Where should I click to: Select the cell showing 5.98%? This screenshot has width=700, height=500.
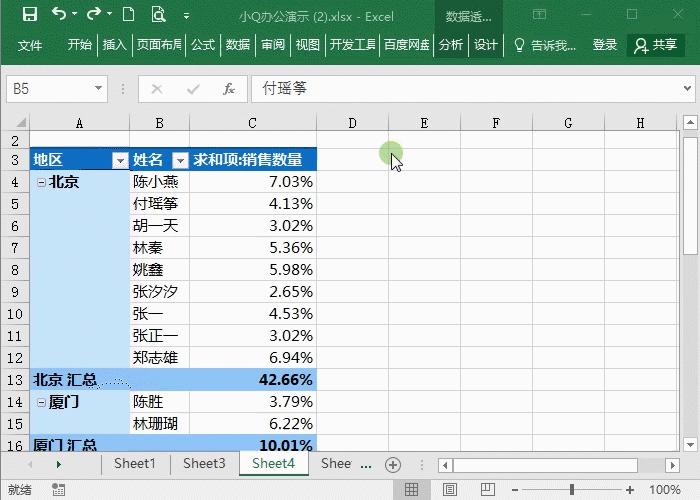(253, 270)
